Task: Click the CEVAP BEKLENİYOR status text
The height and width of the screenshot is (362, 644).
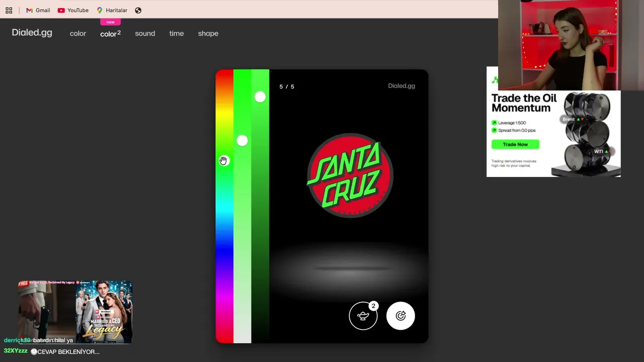Action: [x=68, y=352]
